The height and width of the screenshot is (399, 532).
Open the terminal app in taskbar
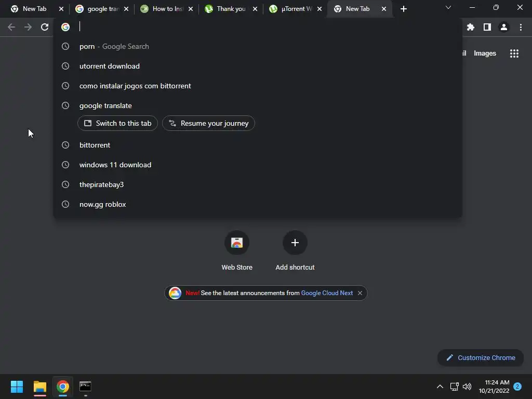tap(85, 387)
